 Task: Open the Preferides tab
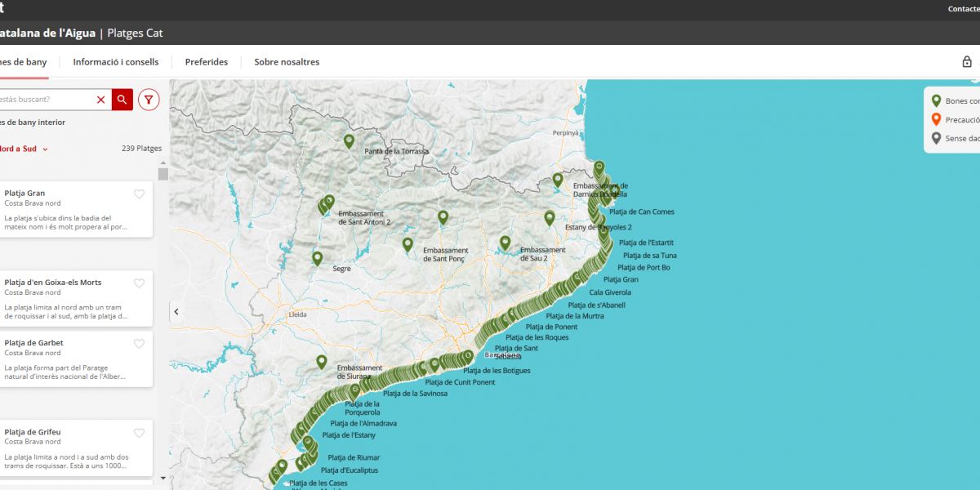tap(207, 62)
